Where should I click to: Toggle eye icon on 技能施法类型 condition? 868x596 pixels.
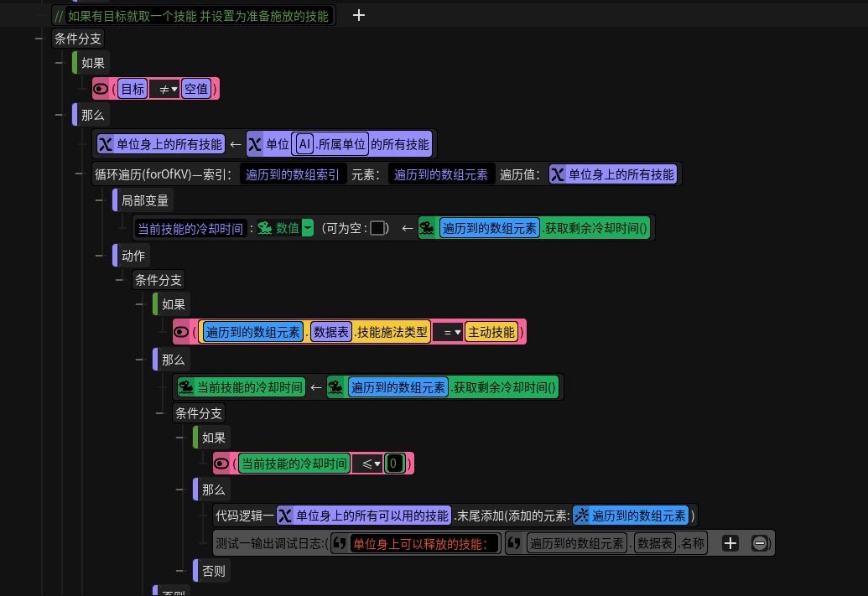tap(181, 332)
